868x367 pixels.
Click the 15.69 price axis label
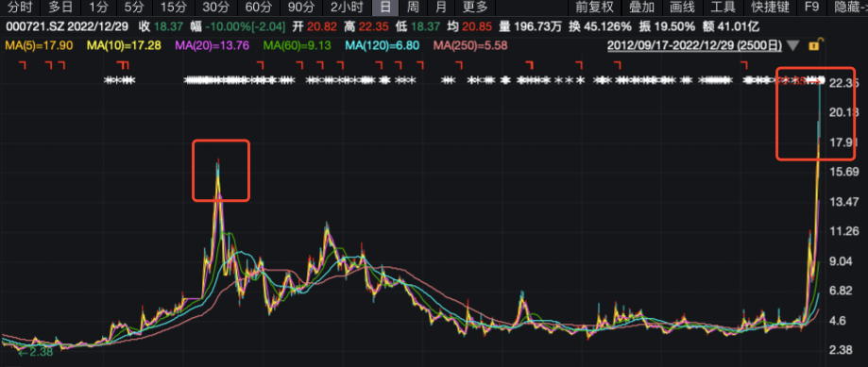844,172
